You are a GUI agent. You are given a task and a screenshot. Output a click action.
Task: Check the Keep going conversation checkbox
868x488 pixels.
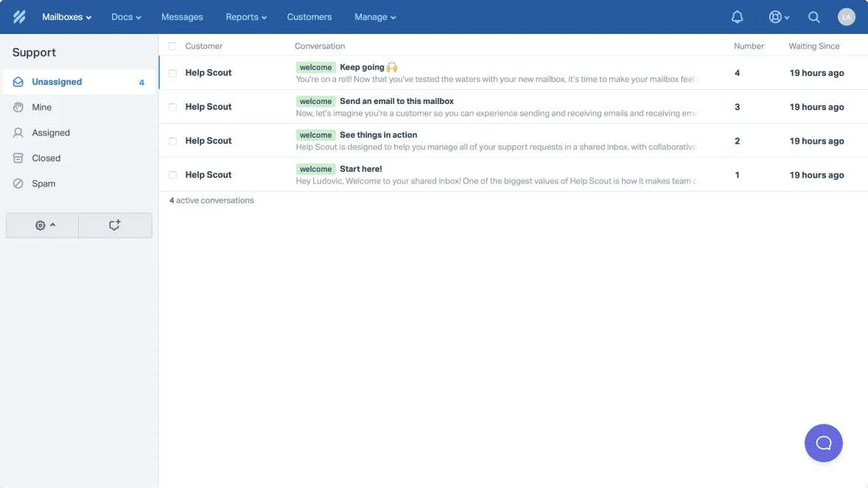(172, 73)
